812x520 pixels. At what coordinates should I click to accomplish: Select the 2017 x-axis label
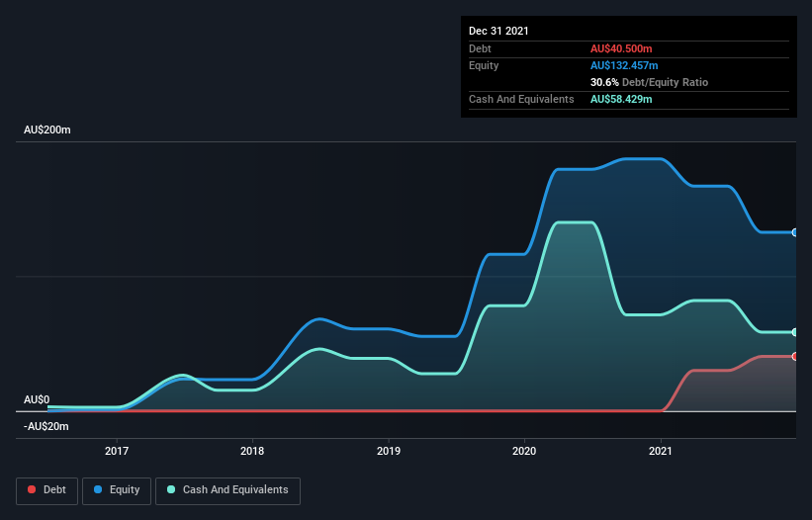click(x=117, y=451)
